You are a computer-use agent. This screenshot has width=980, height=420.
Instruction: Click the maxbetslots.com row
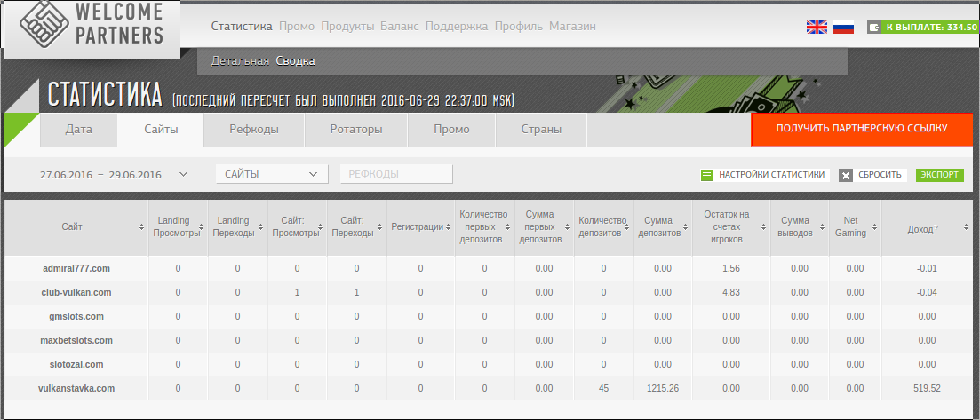point(490,341)
